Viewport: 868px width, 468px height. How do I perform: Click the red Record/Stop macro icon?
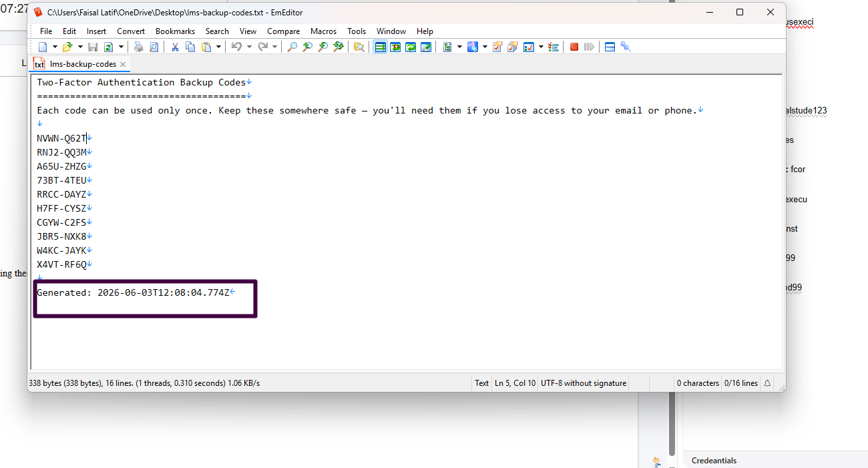574,47
